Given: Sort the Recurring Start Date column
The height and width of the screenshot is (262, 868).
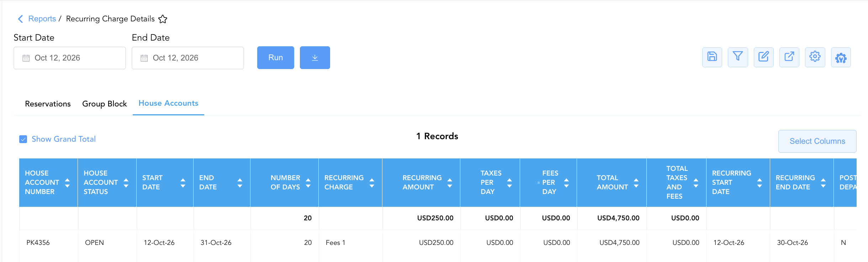Looking at the screenshot, I should coord(759,183).
